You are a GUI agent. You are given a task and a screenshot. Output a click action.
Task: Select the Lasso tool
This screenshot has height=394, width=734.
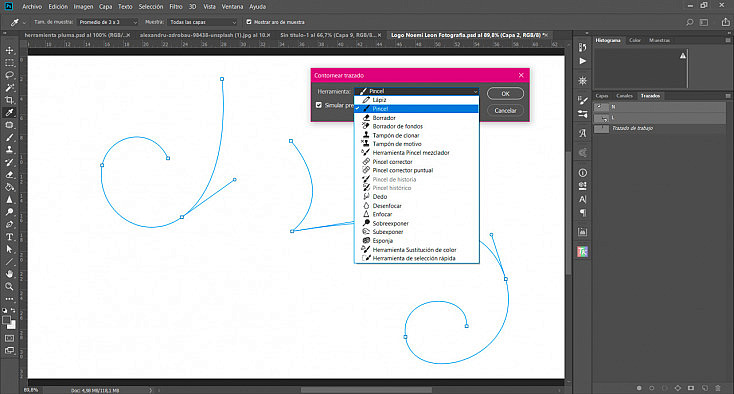click(x=9, y=75)
